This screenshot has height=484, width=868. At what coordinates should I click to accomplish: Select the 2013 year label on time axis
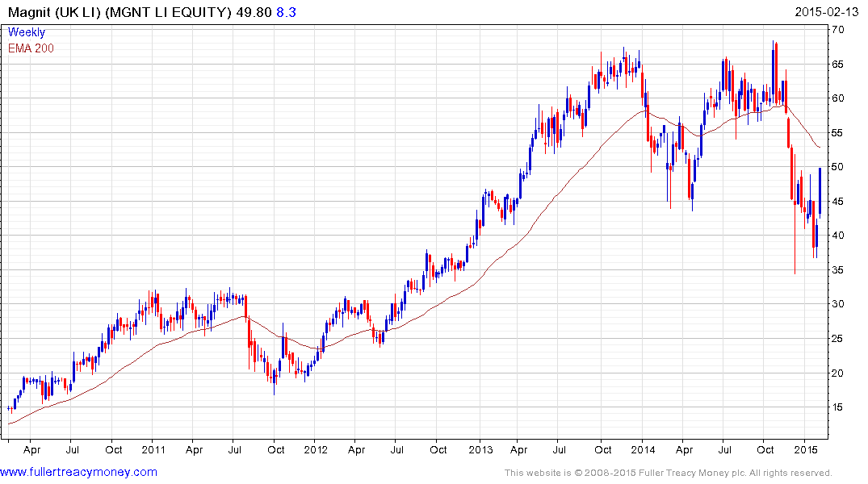click(x=480, y=449)
